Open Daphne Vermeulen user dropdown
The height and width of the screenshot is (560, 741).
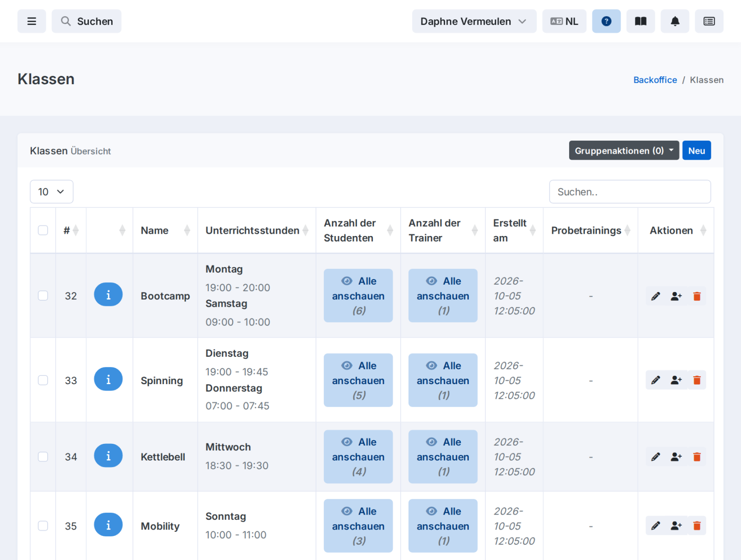[474, 21]
